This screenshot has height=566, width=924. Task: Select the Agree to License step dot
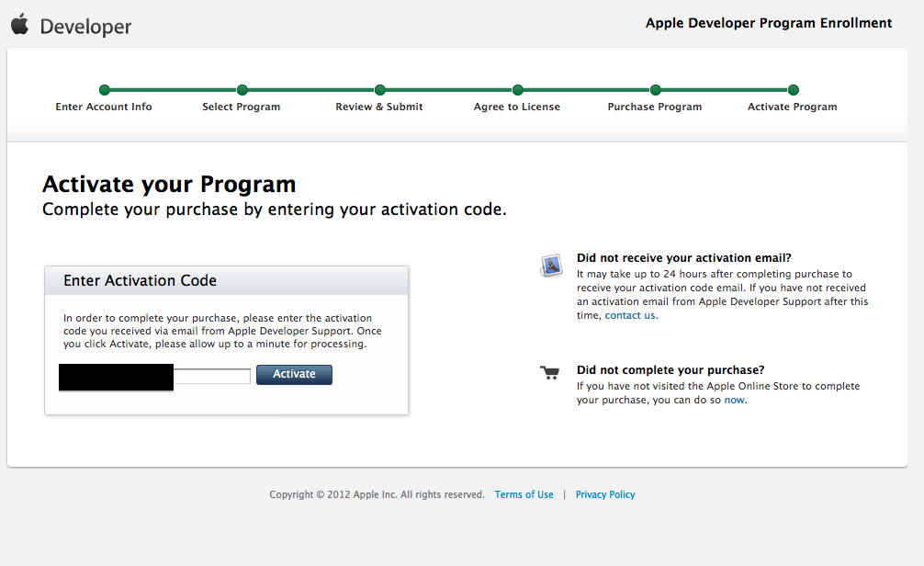pyautogui.click(x=517, y=90)
